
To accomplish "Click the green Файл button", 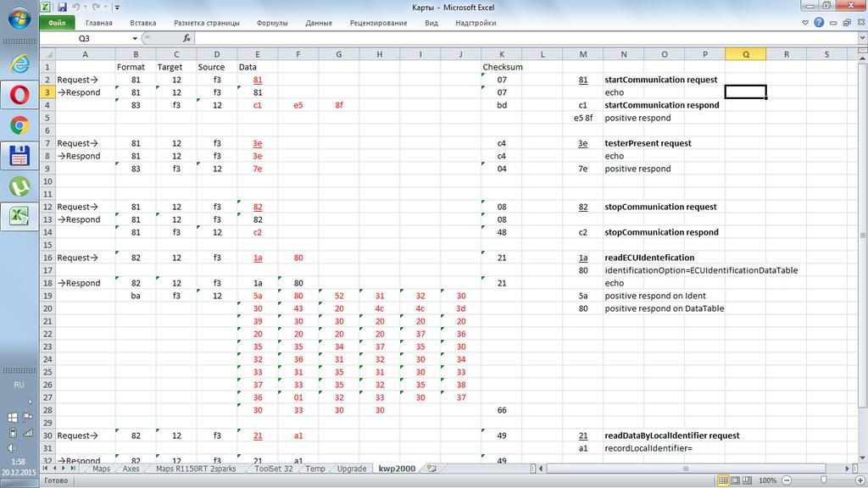I will [57, 23].
